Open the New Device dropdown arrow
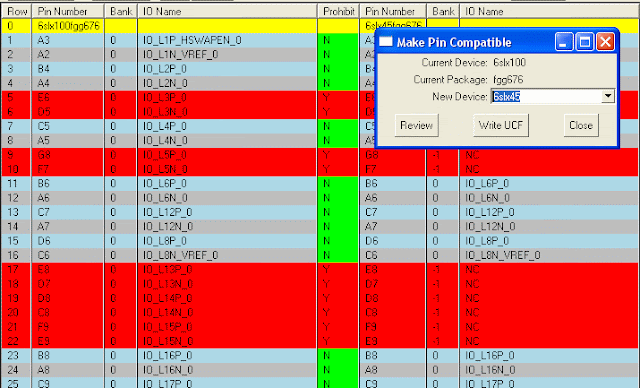 (x=608, y=96)
